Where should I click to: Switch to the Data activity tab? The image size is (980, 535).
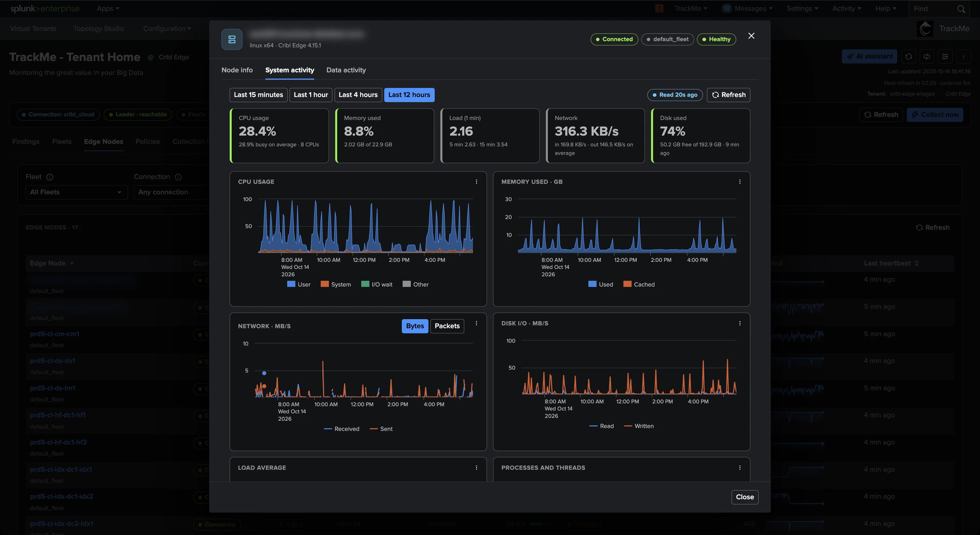click(346, 70)
